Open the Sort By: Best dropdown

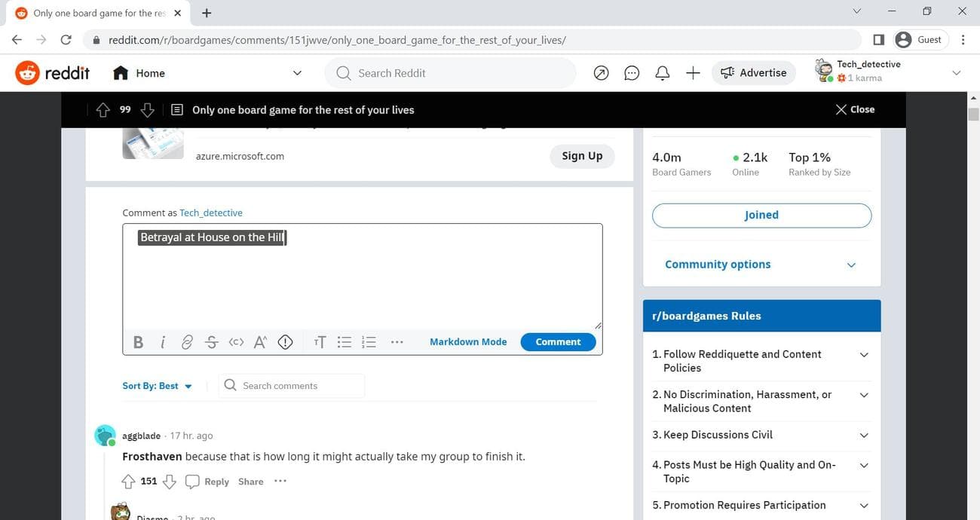point(157,386)
